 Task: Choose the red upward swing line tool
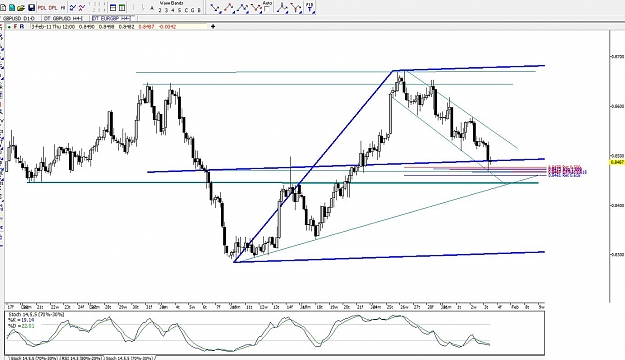(x=229, y=8)
